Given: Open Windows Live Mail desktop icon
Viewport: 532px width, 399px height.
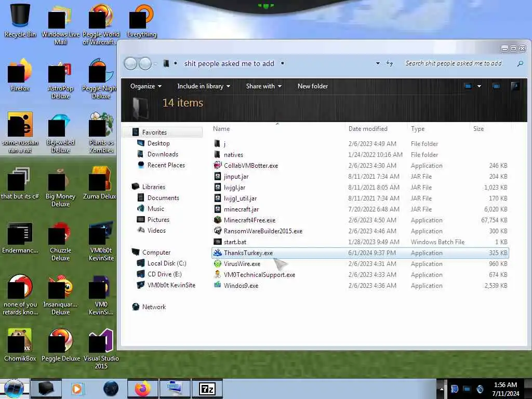Looking at the screenshot, I should point(60,24).
